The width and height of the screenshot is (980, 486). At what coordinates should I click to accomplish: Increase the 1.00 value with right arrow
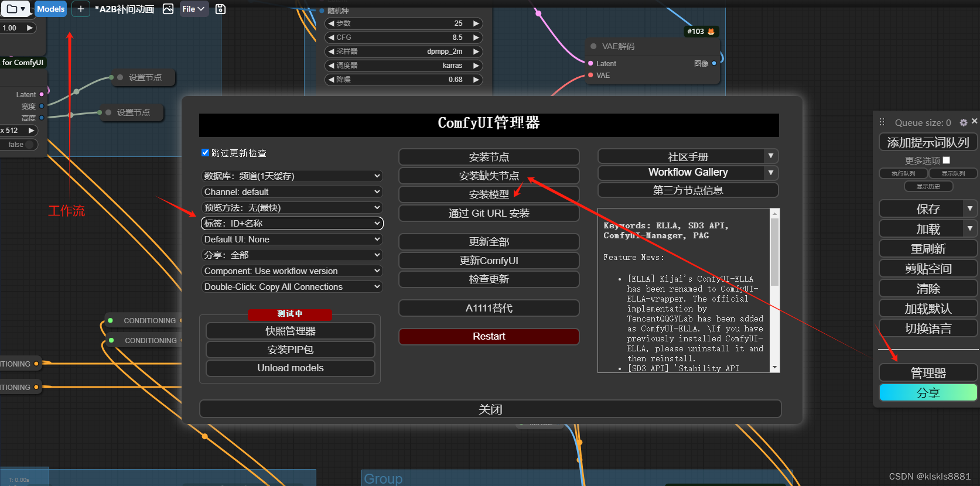(x=30, y=28)
